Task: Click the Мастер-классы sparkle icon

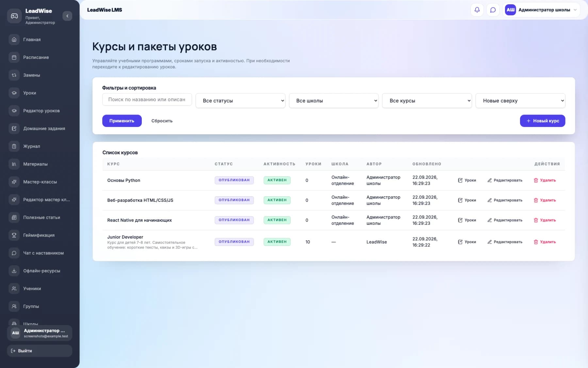Action: point(14,182)
